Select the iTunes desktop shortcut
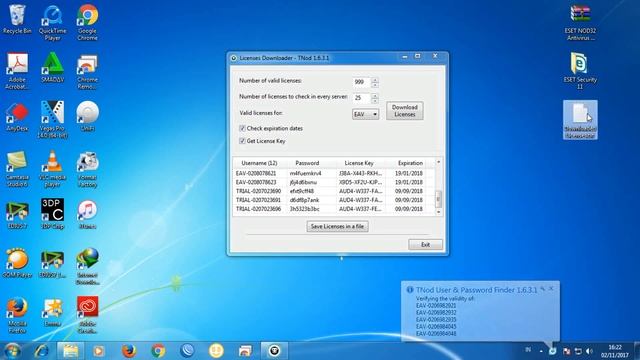The width and height of the screenshot is (640, 360). pyautogui.click(x=87, y=213)
